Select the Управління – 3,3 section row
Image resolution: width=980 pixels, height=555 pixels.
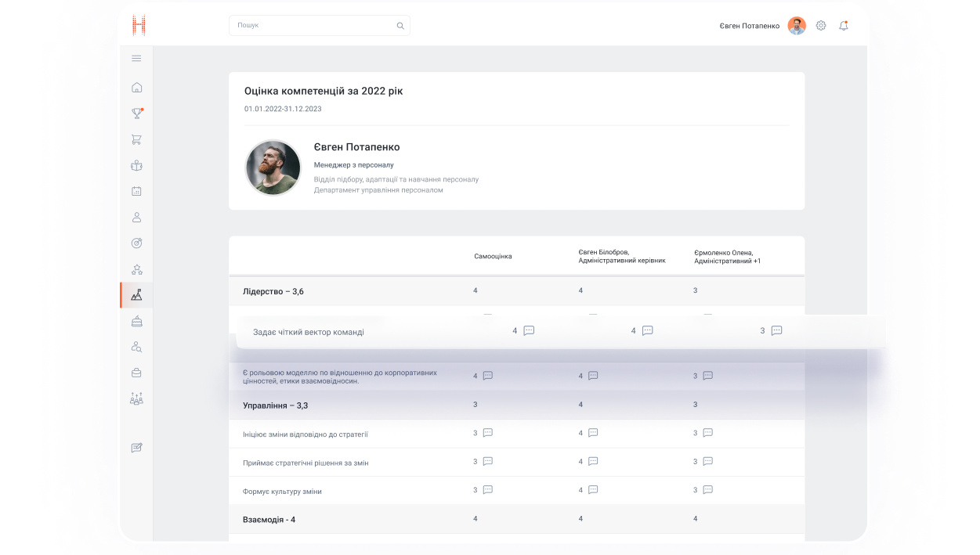pos(276,405)
